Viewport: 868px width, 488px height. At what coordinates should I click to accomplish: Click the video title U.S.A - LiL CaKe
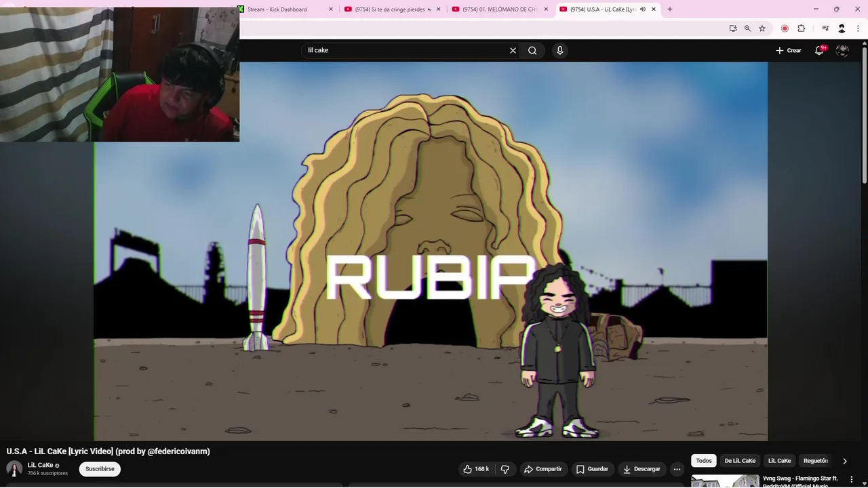(x=108, y=451)
